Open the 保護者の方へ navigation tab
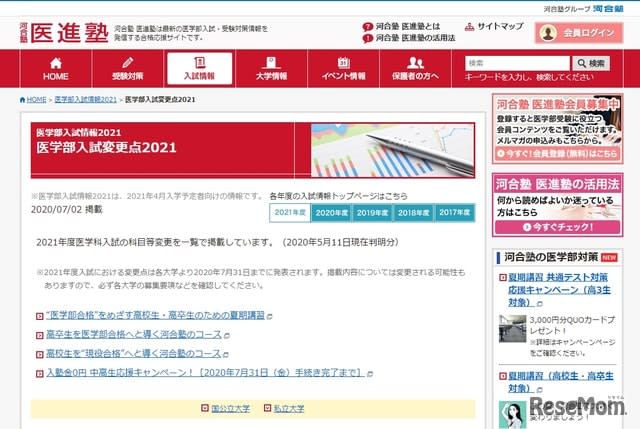This screenshot has height=429, width=640. (x=415, y=69)
